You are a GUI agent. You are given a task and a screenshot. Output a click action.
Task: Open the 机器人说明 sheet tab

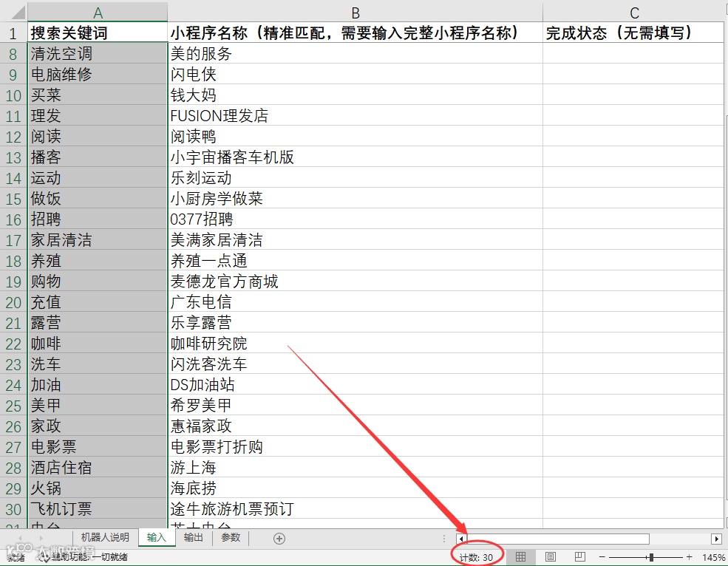tap(105, 538)
